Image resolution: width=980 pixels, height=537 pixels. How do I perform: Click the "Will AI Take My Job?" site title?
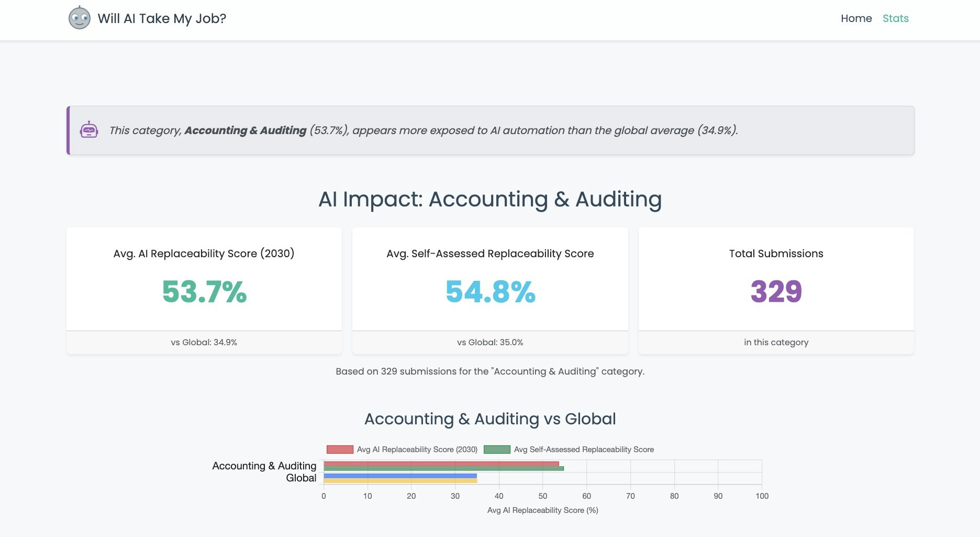[x=162, y=18]
